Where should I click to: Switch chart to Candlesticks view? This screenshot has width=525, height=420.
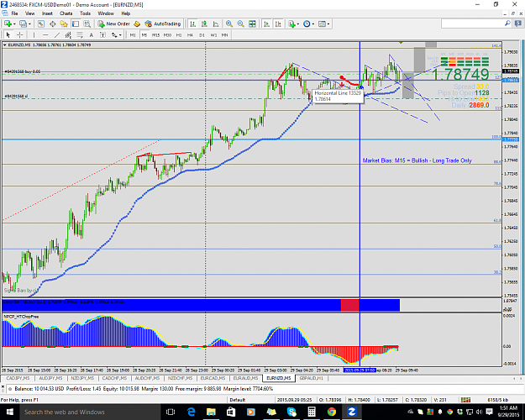pyautogui.click(x=204, y=24)
